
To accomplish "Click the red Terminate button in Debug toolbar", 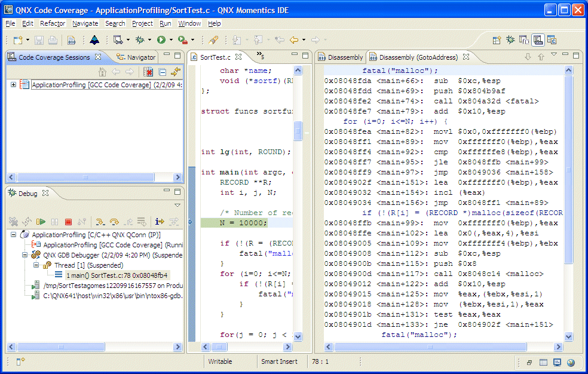I will (x=68, y=222).
